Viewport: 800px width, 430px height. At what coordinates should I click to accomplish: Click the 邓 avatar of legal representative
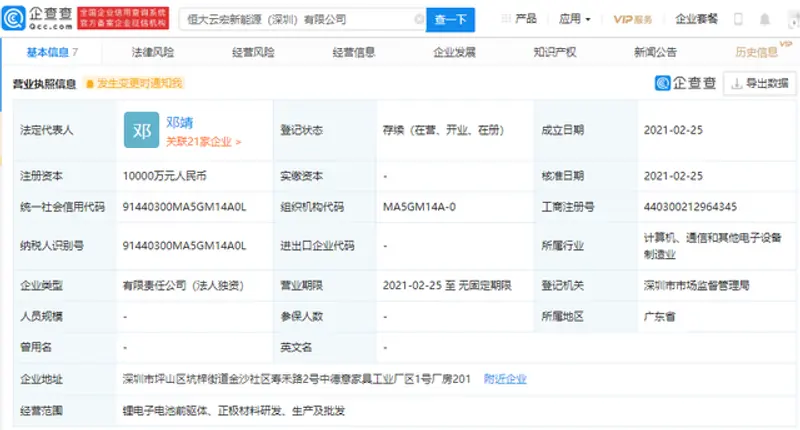(141, 131)
